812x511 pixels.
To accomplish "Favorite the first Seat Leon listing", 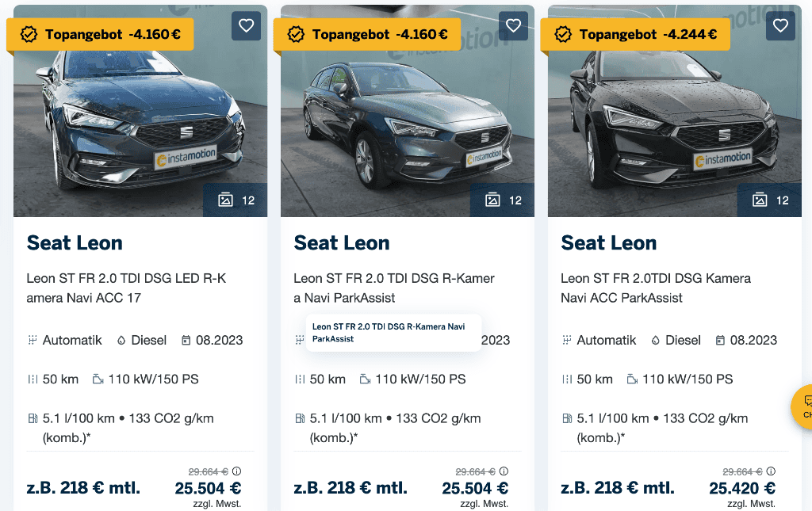I will [x=246, y=26].
